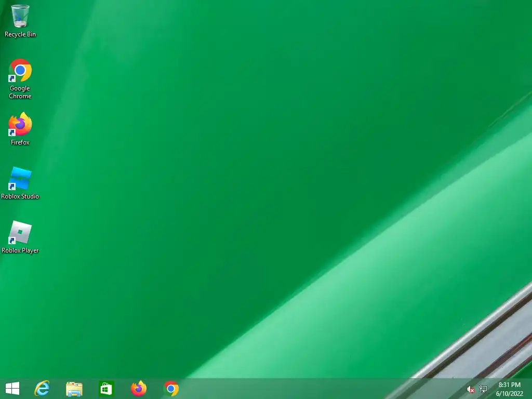Open the network status tray icon

[483, 389]
